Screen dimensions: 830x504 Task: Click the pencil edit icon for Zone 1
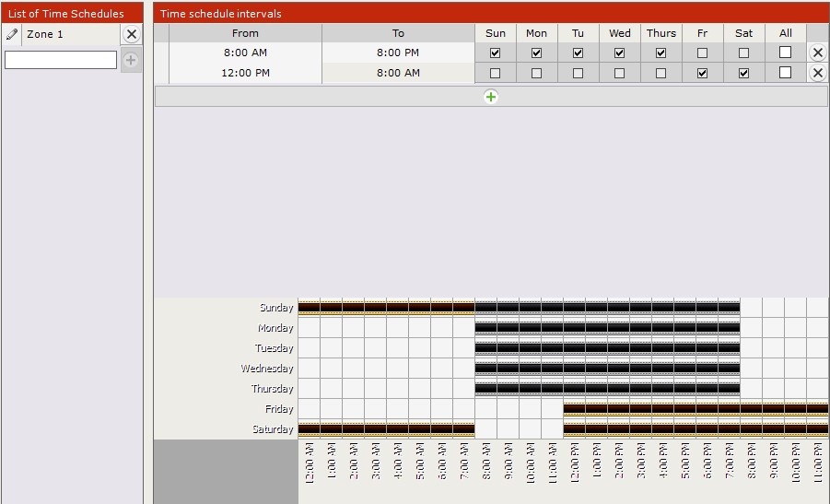[x=12, y=34]
